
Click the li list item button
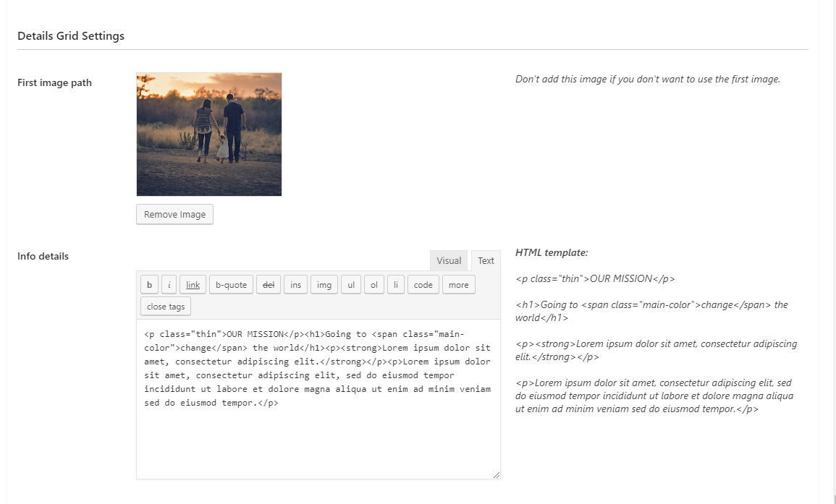[x=396, y=284]
